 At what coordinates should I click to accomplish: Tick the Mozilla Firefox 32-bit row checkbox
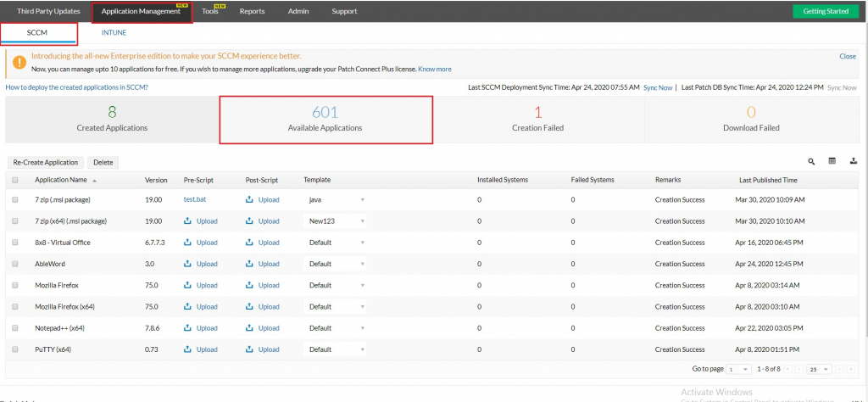(15, 285)
